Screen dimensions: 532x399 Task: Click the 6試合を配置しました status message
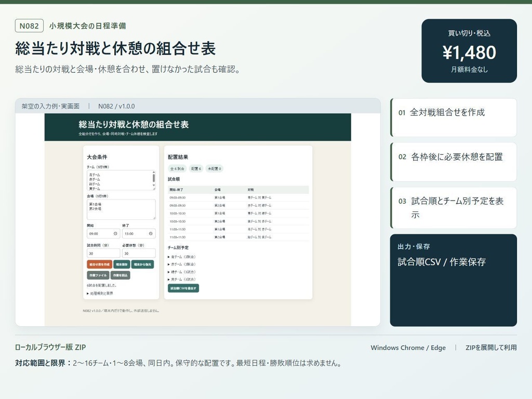(x=101, y=285)
